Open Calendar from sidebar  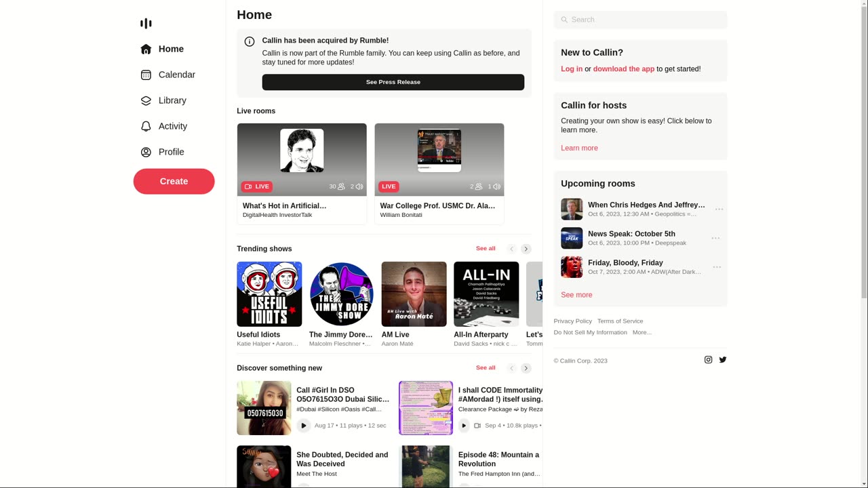click(177, 75)
